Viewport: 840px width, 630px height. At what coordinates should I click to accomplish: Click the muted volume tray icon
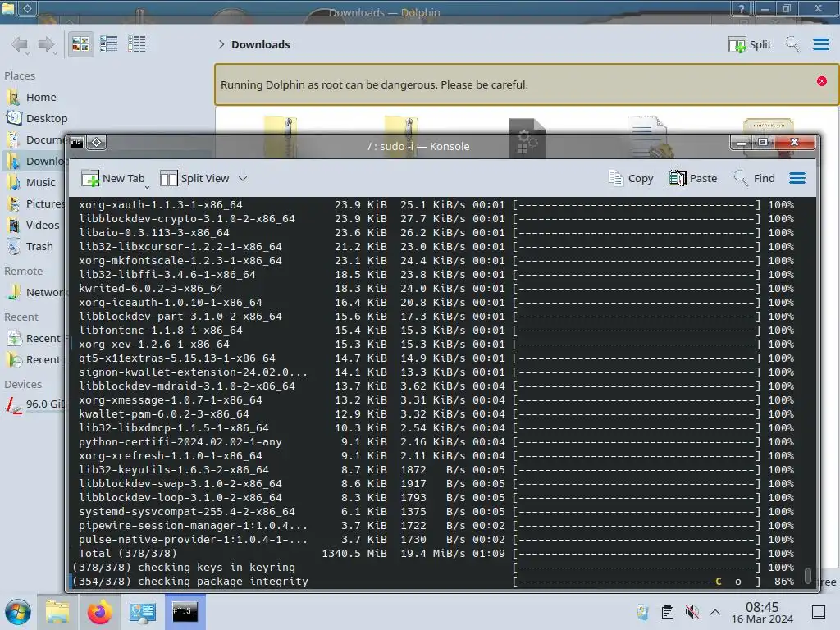[692, 612]
